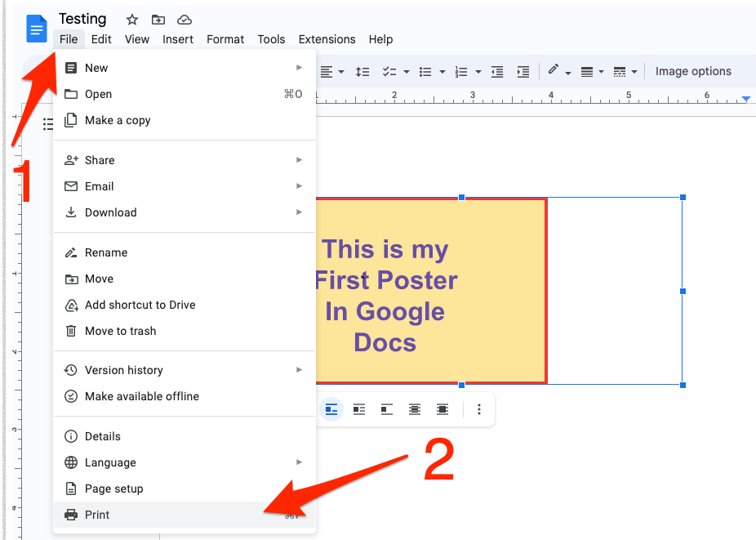Click the bottom-right image resize handle
Image resolution: width=756 pixels, height=540 pixels.
683,385
